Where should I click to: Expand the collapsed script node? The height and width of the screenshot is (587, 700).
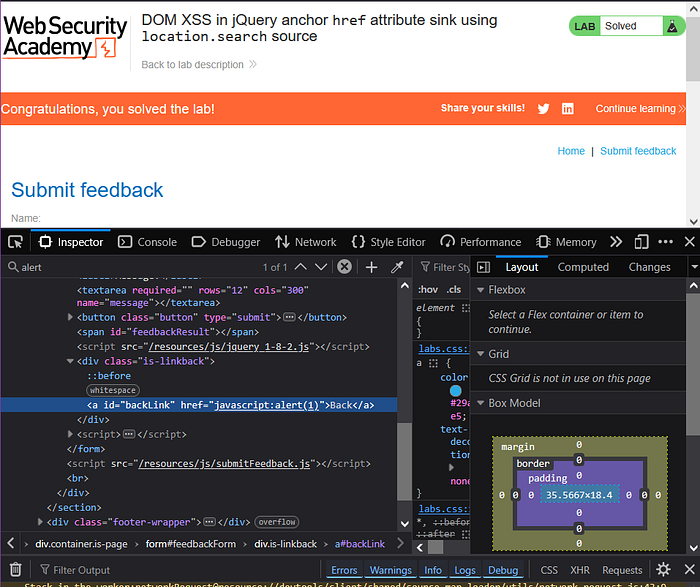click(70, 434)
